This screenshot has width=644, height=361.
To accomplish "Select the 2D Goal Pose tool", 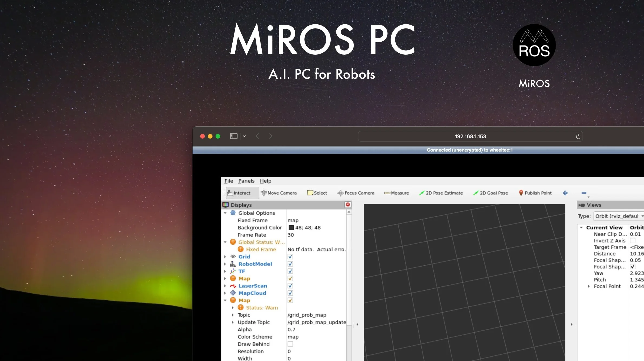I will point(490,193).
